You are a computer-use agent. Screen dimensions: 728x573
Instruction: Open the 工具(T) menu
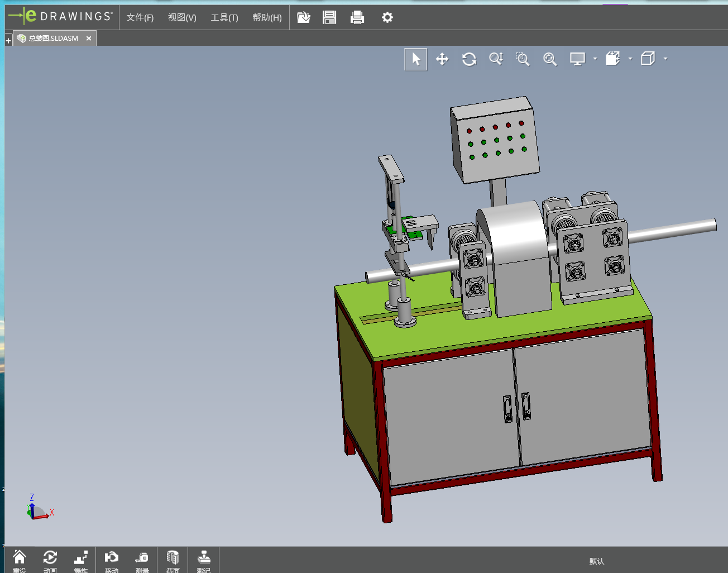click(x=224, y=18)
